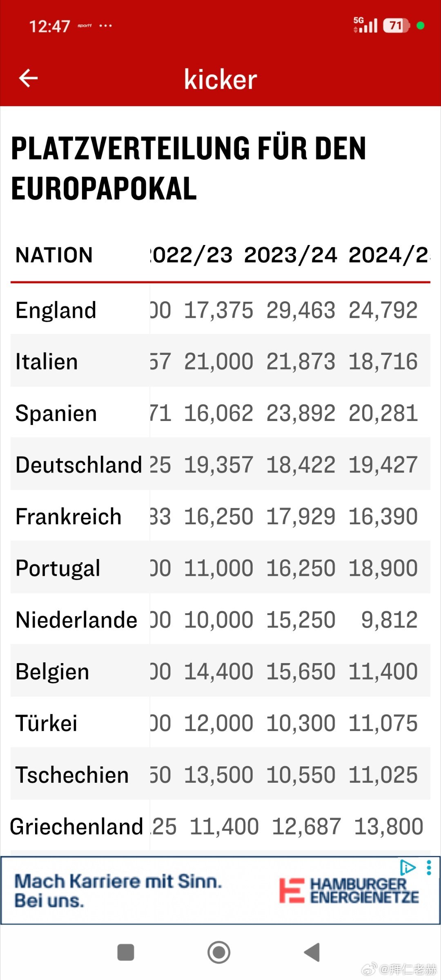Tap the Hamburger Energienetze logo
This screenshot has width=441, height=980.
coord(349,891)
